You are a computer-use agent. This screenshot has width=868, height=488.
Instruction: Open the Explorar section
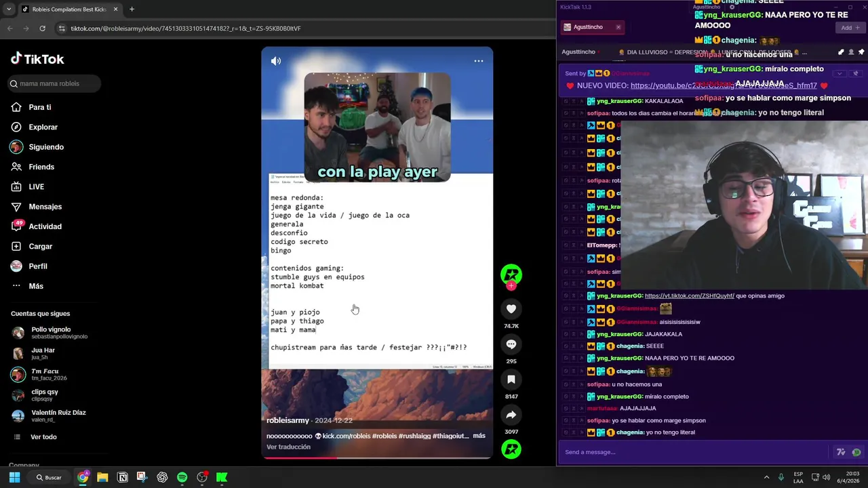click(x=35, y=127)
